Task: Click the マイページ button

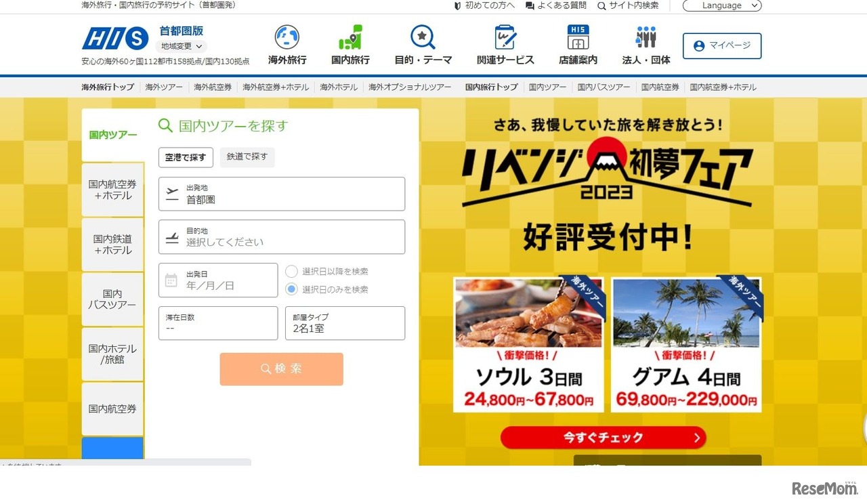Action: pyautogui.click(x=722, y=46)
